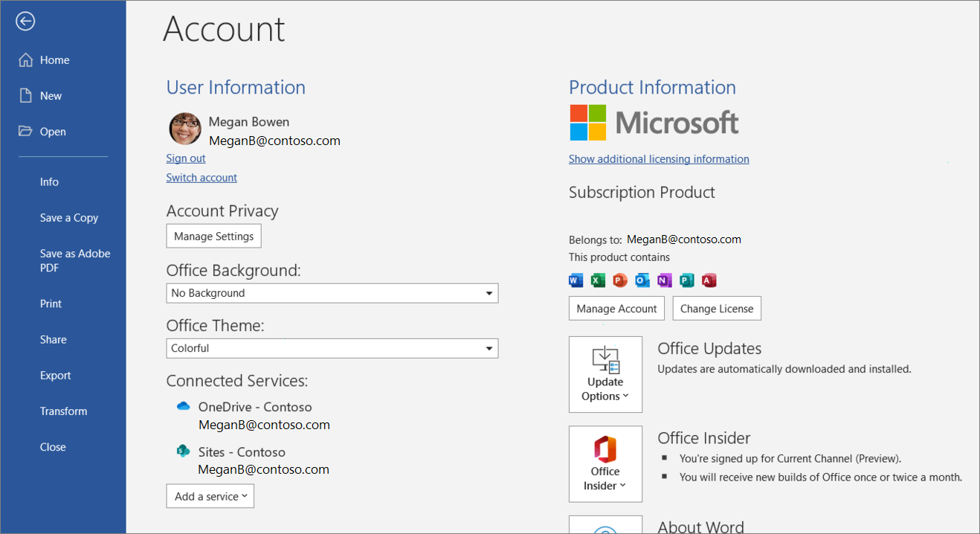Select Transform in the sidebar
This screenshot has width=980, height=534.
tap(63, 411)
